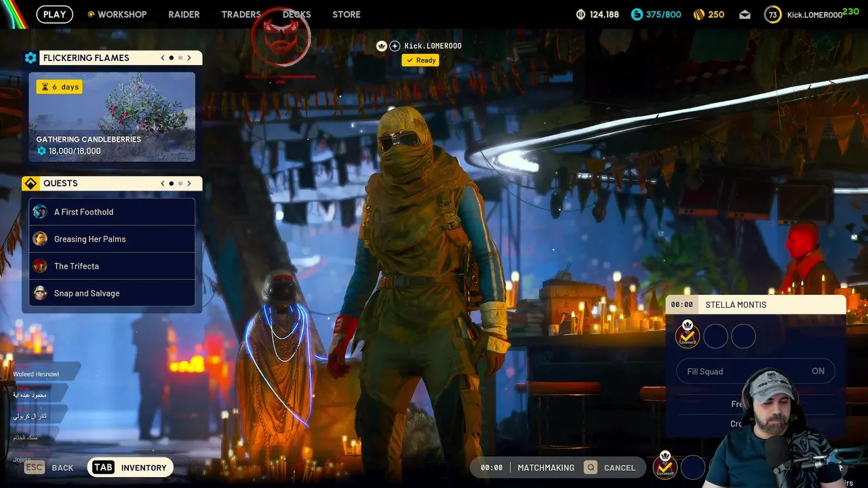Open the TRADERS menu

tap(241, 14)
